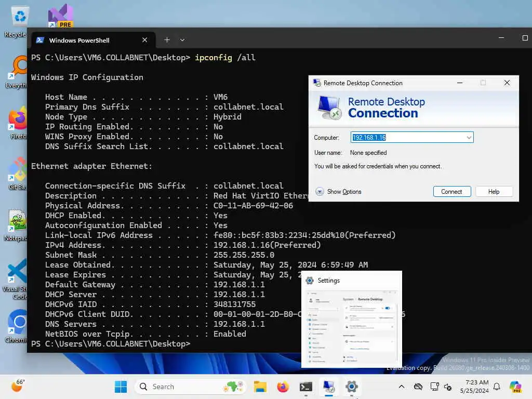Click the OneDrive cloud tray icon
The width and height of the screenshot is (532, 399).
tap(418, 387)
